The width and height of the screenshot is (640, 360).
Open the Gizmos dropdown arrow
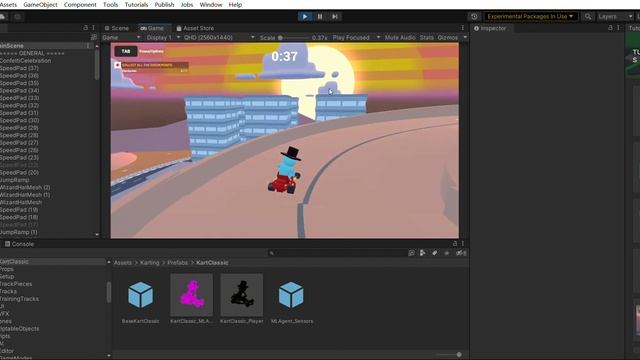[465, 37]
